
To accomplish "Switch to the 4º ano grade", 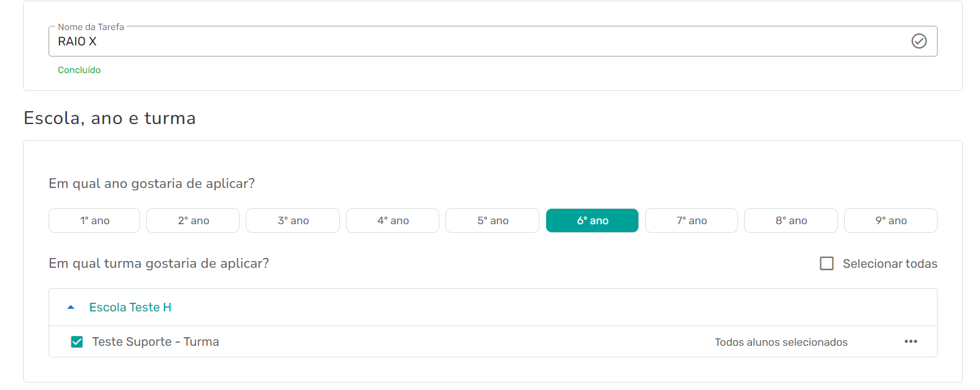I will 393,220.
